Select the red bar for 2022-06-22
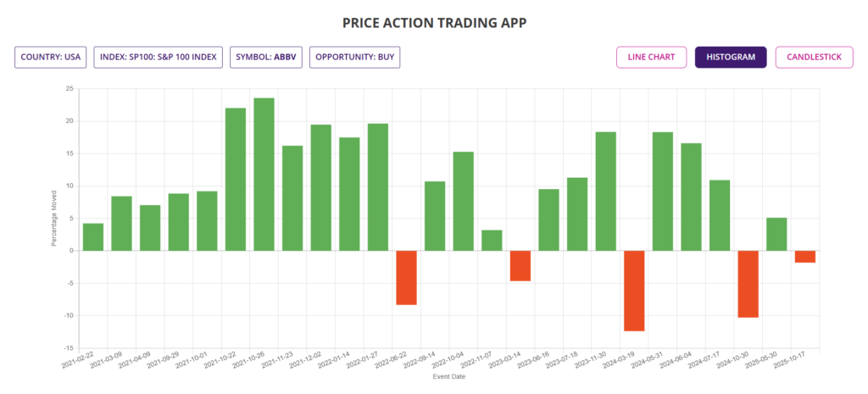This screenshot has width=868, height=394. click(x=406, y=277)
